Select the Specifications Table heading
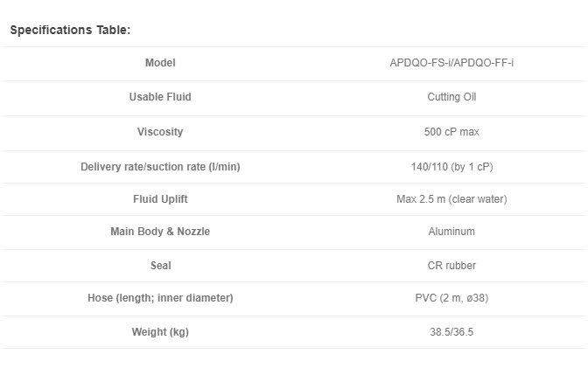The image size is (588, 368). pyautogui.click(x=70, y=30)
